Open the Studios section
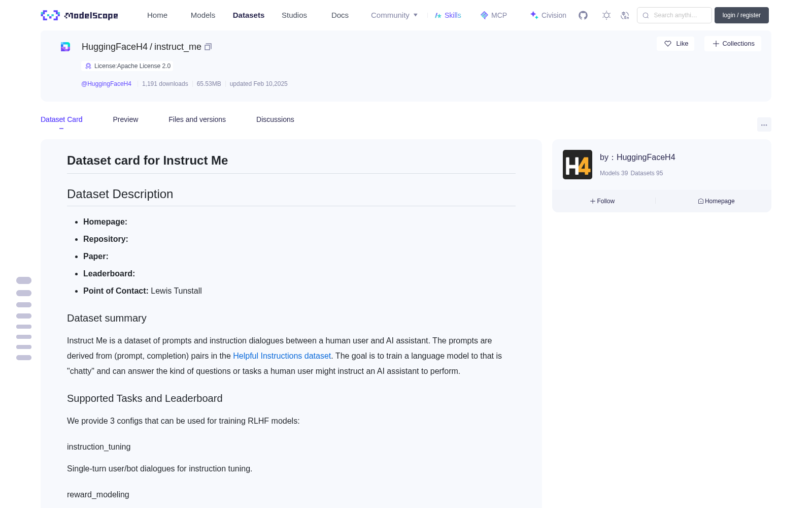 pos(294,15)
